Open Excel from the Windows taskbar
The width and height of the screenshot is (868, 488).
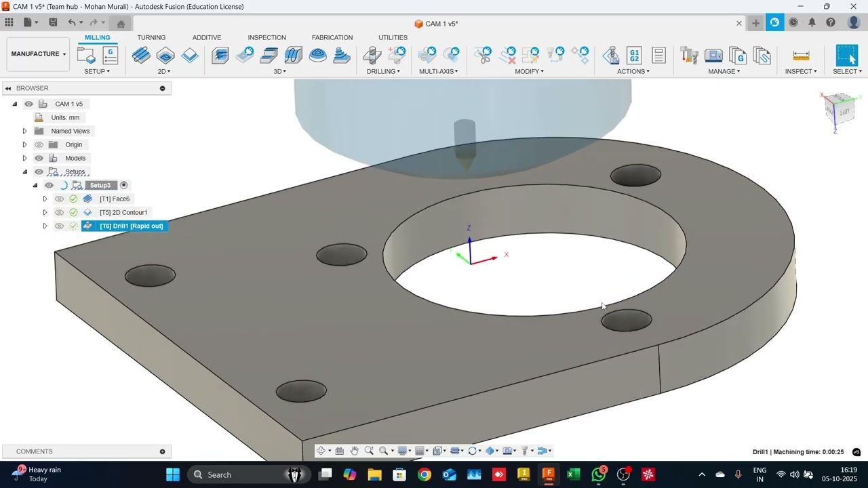[x=574, y=474]
